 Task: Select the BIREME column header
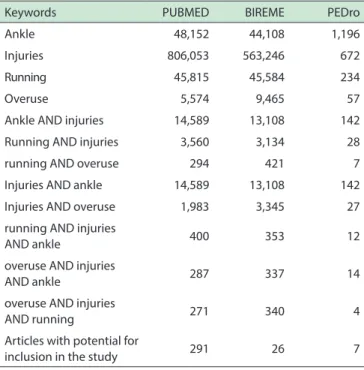[265, 13]
